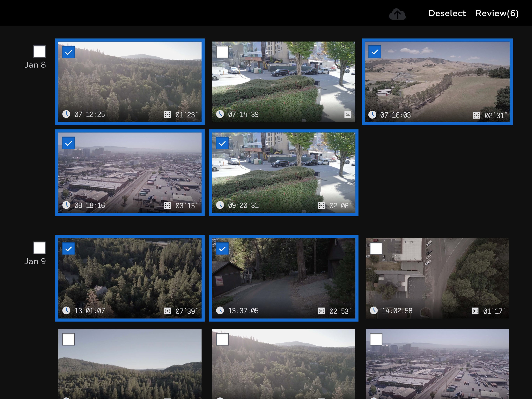This screenshot has width=532, height=399.
Task: Click the 07'39" duration text
Action: pos(186,311)
